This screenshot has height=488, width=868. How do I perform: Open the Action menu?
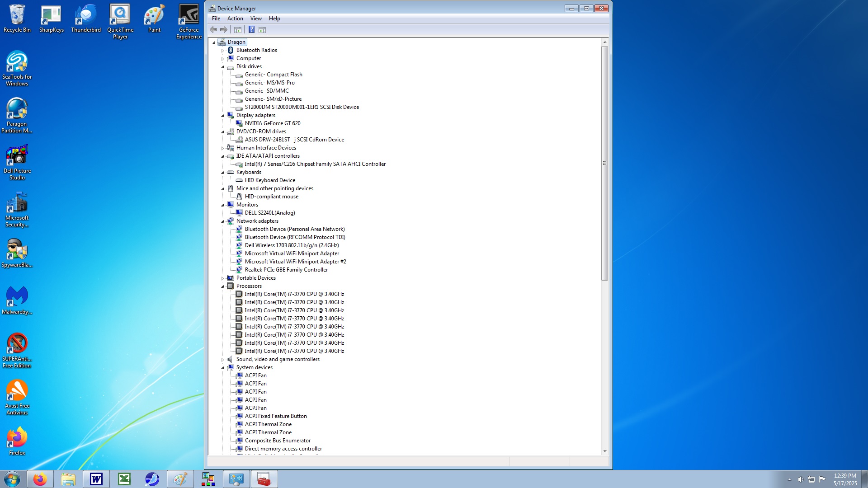point(235,19)
